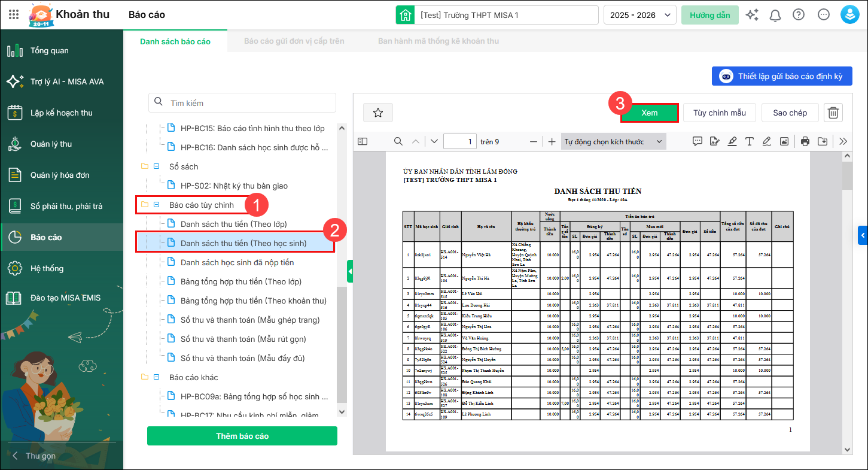
Task: Open the zoom size dropdown
Action: (x=613, y=141)
